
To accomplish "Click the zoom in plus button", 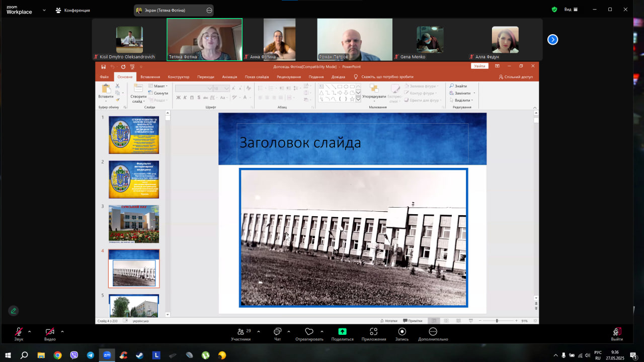I will 516,320.
